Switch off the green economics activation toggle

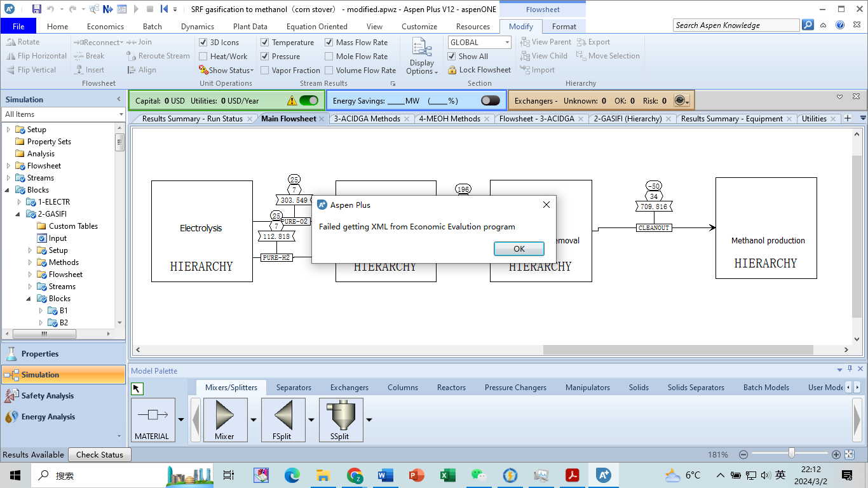(x=309, y=100)
